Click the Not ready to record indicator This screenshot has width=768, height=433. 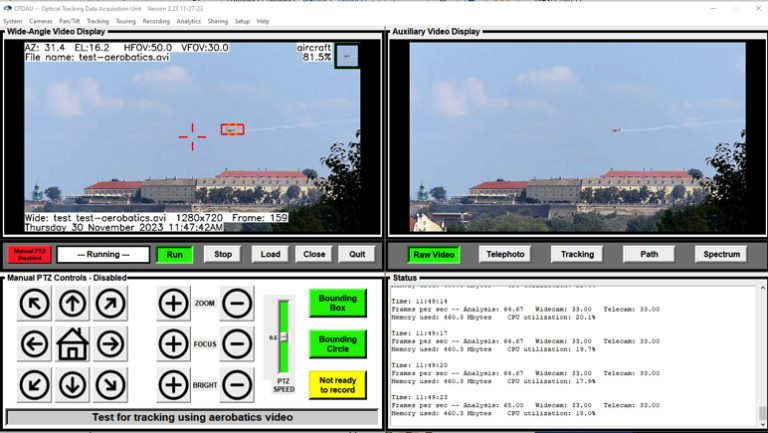coord(337,385)
